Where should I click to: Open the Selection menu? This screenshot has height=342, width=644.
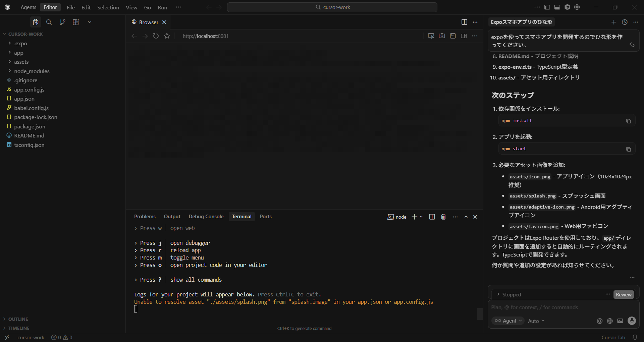pos(108,7)
